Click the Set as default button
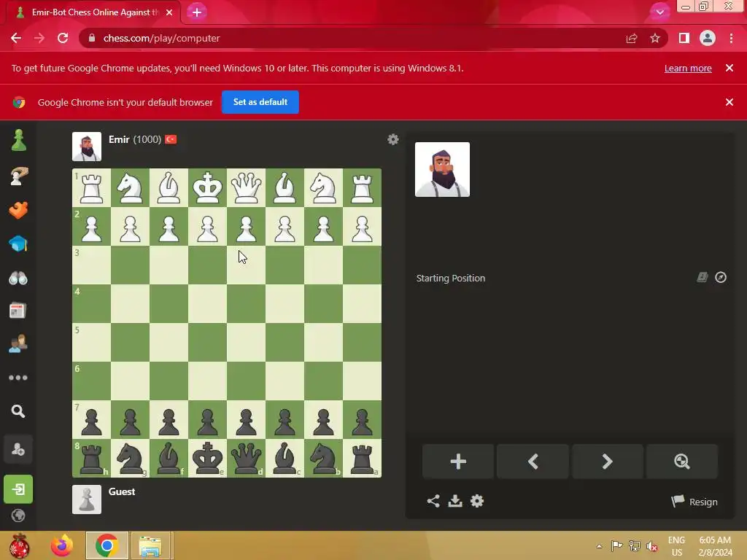This screenshot has width=747, height=560. click(x=260, y=102)
